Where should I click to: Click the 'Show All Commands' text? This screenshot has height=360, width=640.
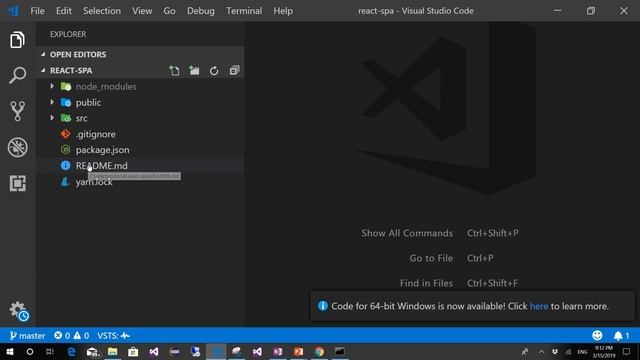pyautogui.click(x=407, y=233)
